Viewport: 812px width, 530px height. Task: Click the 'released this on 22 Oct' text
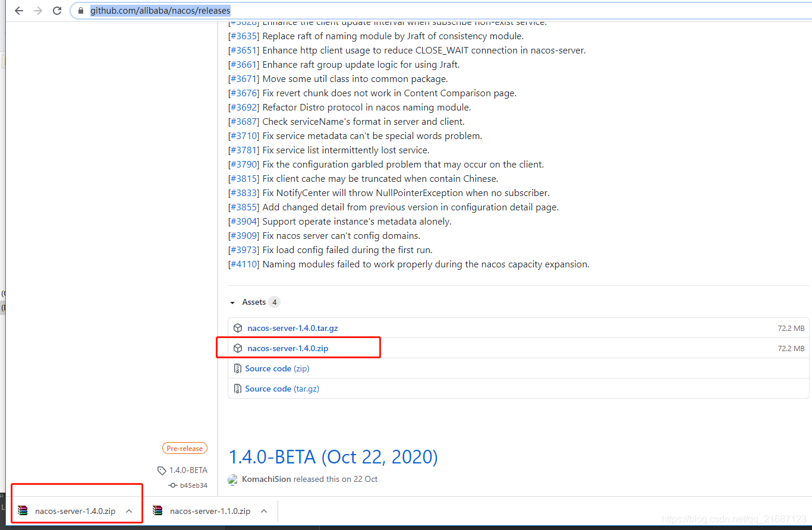coord(335,479)
